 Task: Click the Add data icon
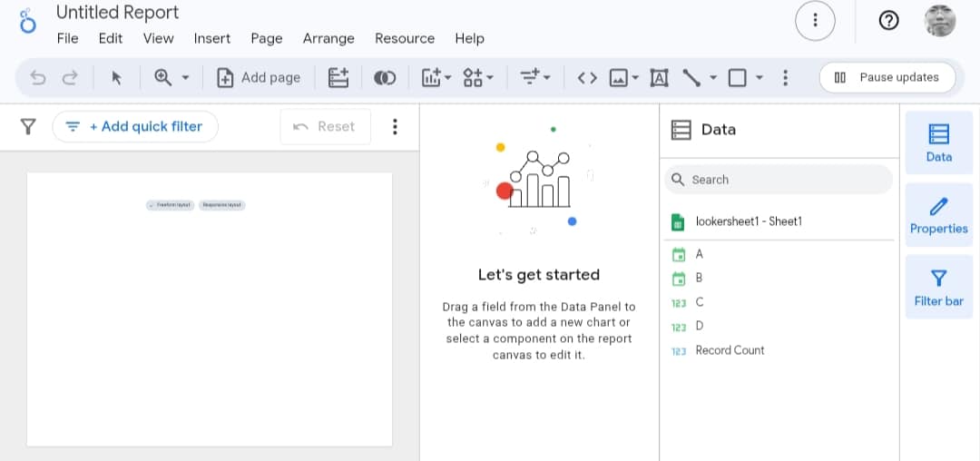(338, 78)
